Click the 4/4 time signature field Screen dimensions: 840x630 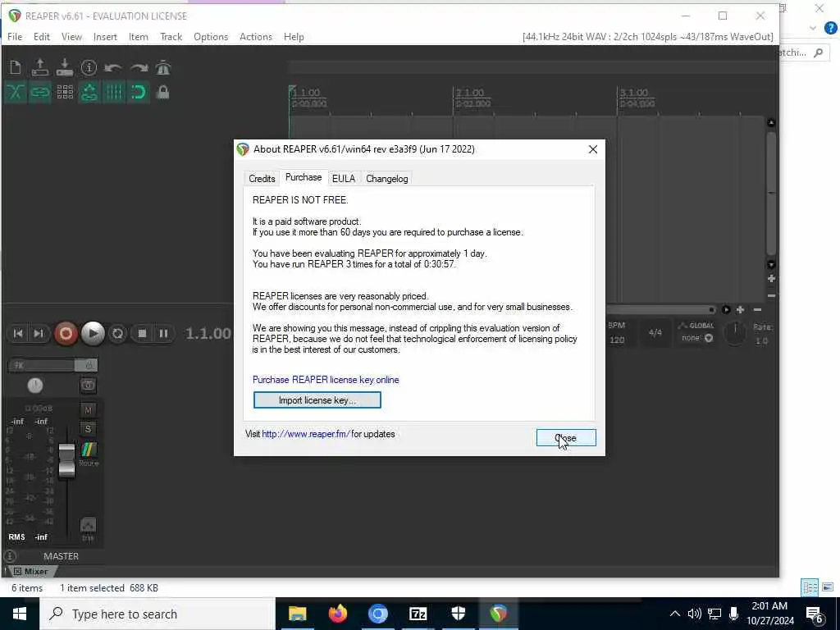pos(655,333)
